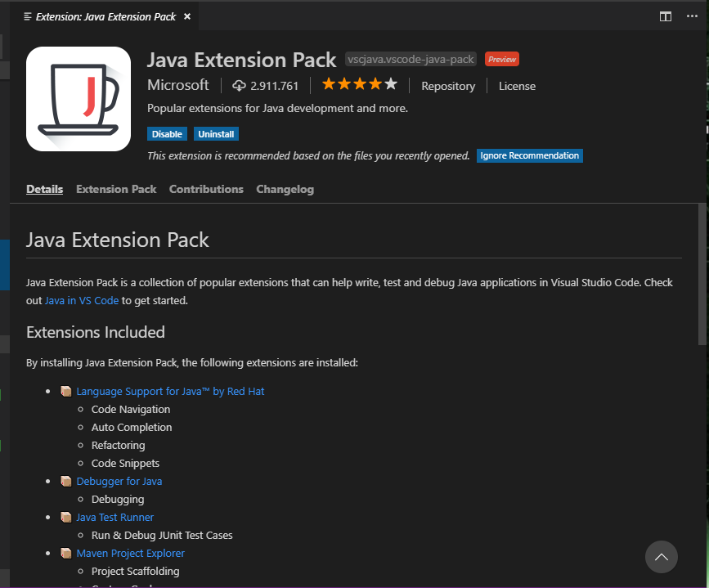Click the Debugging list item
The image size is (709, 588).
point(118,500)
